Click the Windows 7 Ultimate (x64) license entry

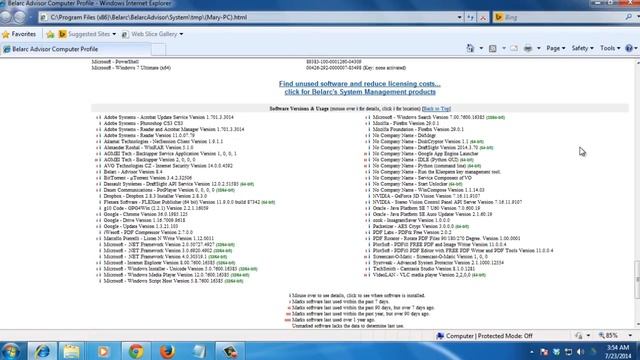pos(131,68)
